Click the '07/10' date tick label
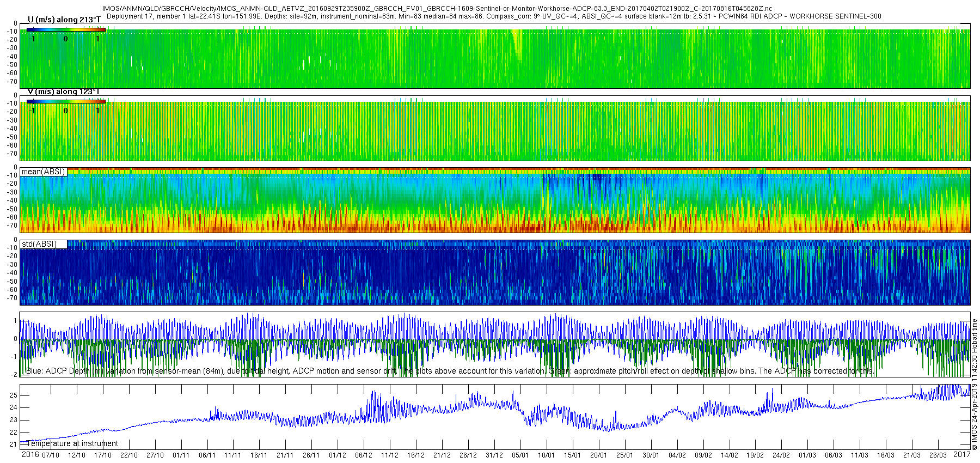The width and height of the screenshot is (980, 463). click(x=51, y=455)
